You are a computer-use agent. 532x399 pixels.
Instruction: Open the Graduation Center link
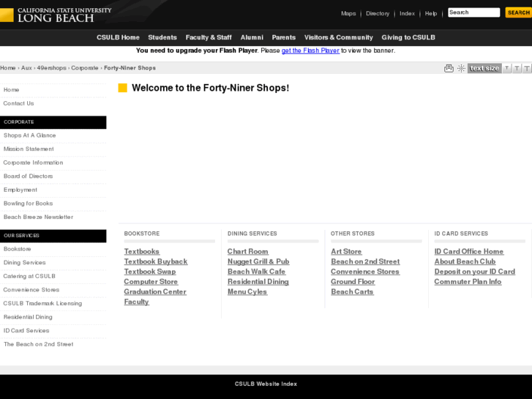(x=155, y=291)
